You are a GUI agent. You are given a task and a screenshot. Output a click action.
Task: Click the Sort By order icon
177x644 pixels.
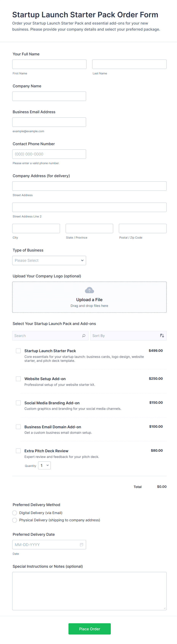coord(162,335)
